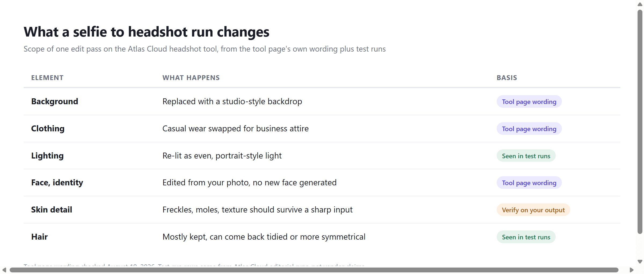
Task: Click the scroll left arrow
Action: [4, 270]
